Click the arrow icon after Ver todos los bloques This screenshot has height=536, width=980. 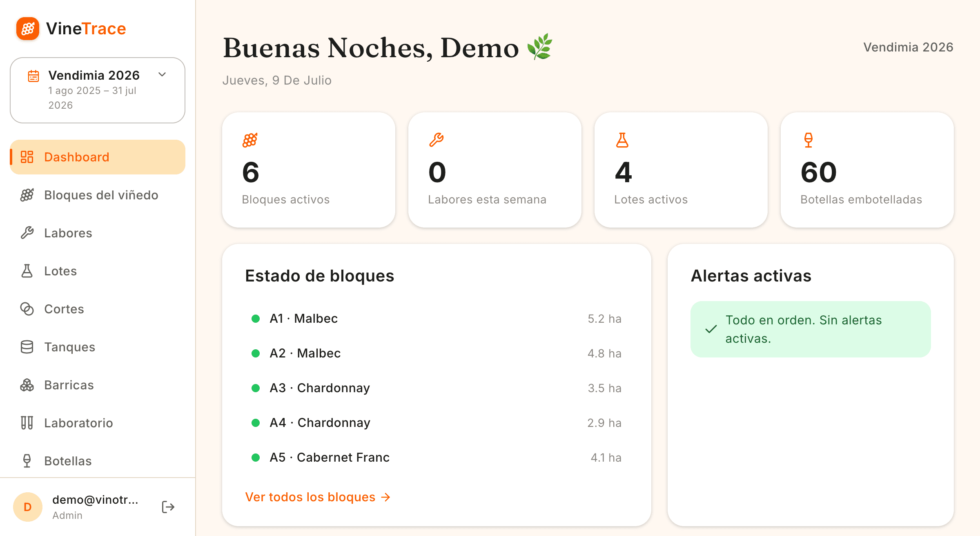click(385, 497)
